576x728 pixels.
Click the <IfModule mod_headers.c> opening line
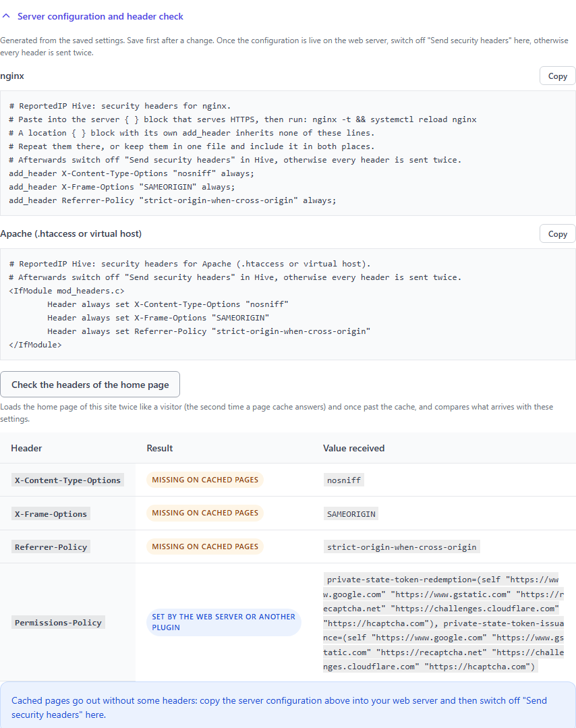click(67, 291)
